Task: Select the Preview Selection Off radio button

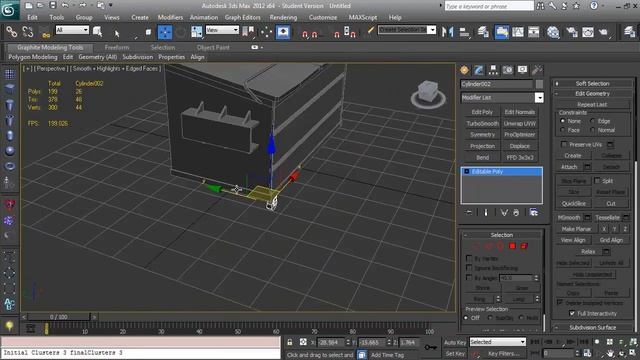Action: click(466, 318)
